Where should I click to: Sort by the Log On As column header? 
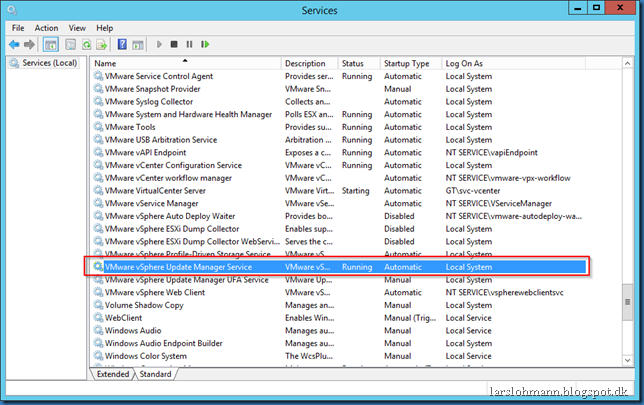click(x=513, y=63)
